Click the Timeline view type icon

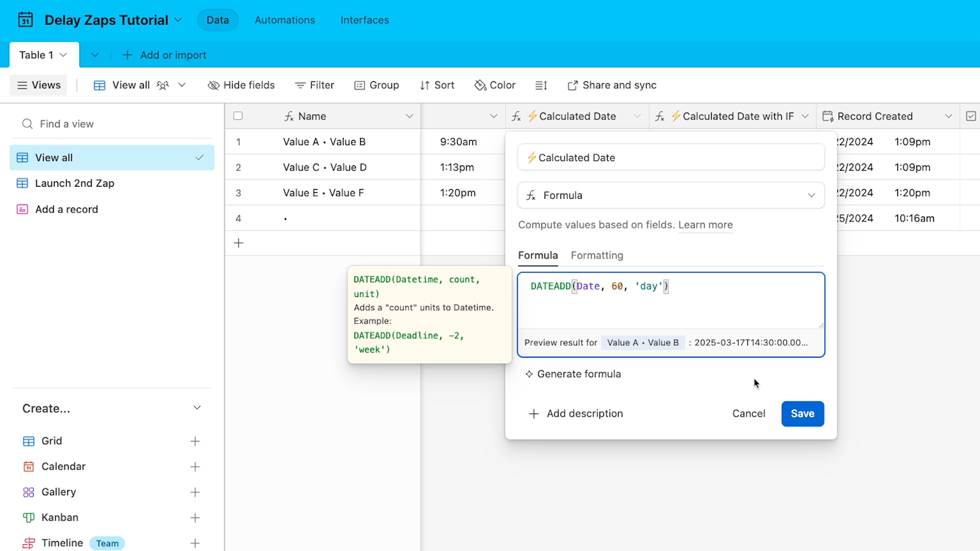29,543
